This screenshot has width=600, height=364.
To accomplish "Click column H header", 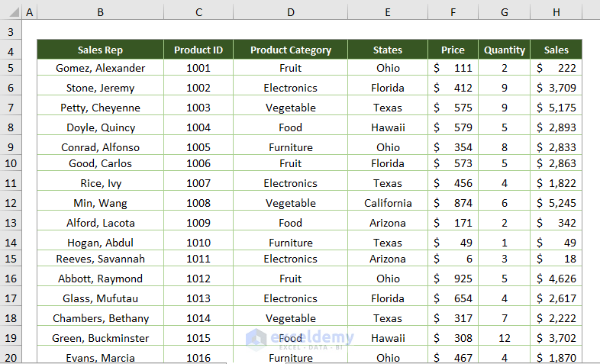I will [556, 12].
